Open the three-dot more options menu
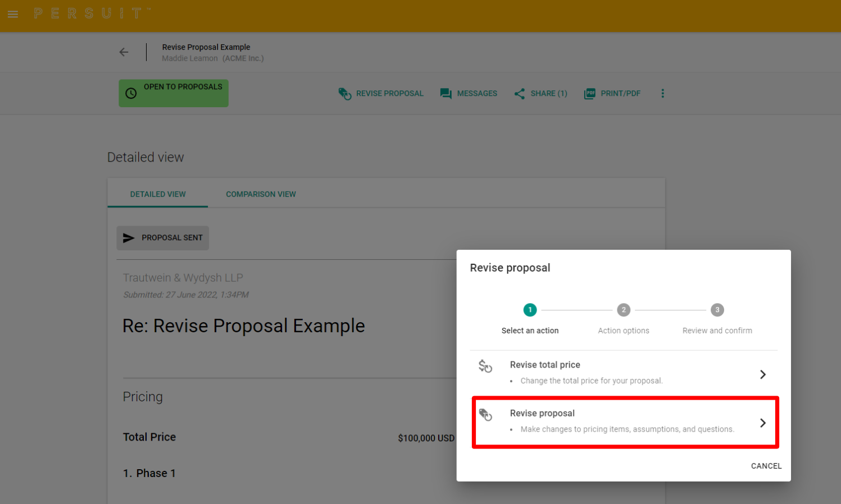 662,94
